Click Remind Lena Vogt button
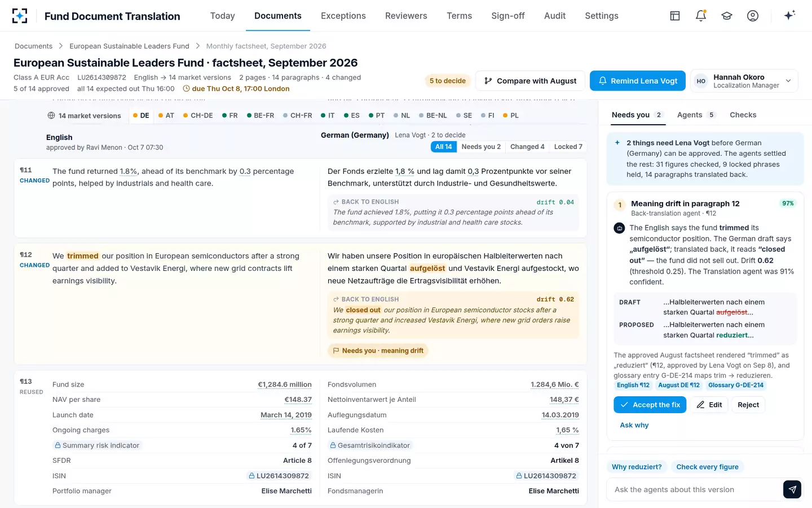 638,81
